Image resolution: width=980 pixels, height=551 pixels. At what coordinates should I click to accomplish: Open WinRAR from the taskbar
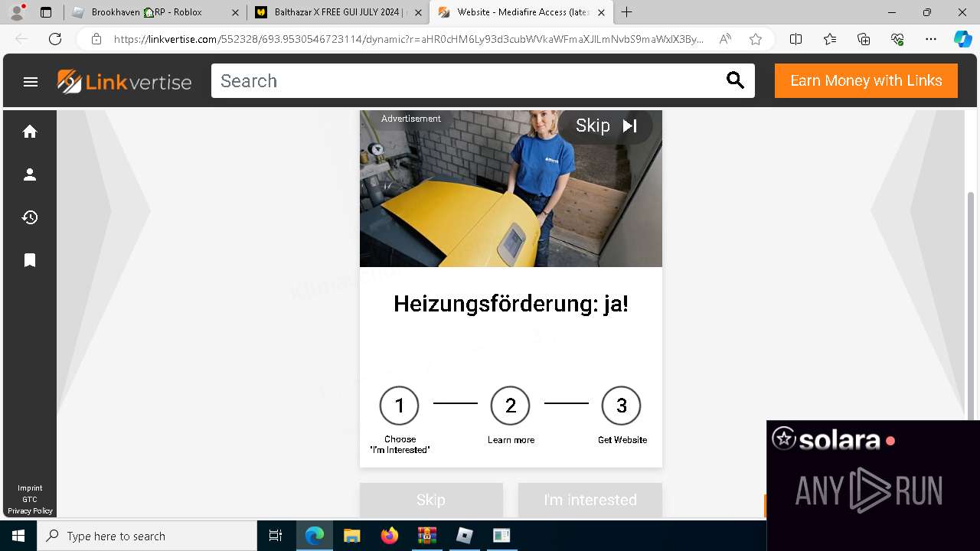tap(426, 536)
